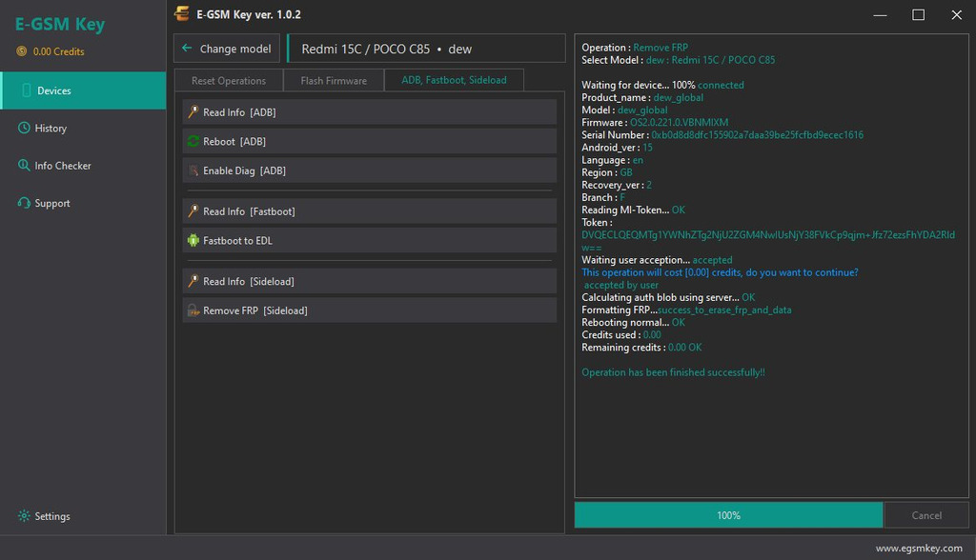Open Settings using the gear icon
The image size is (976, 560).
(x=24, y=516)
